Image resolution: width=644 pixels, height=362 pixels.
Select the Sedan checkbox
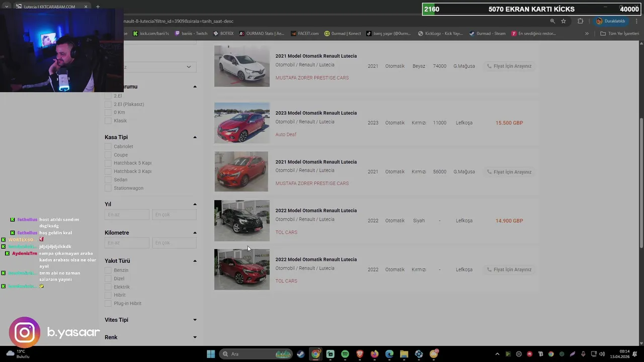coord(108,179)
